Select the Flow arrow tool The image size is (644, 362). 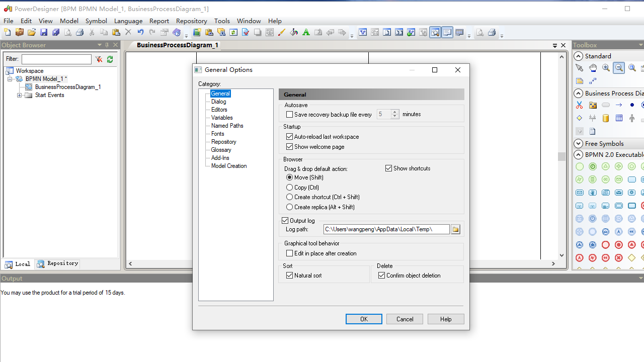[619, 105]
